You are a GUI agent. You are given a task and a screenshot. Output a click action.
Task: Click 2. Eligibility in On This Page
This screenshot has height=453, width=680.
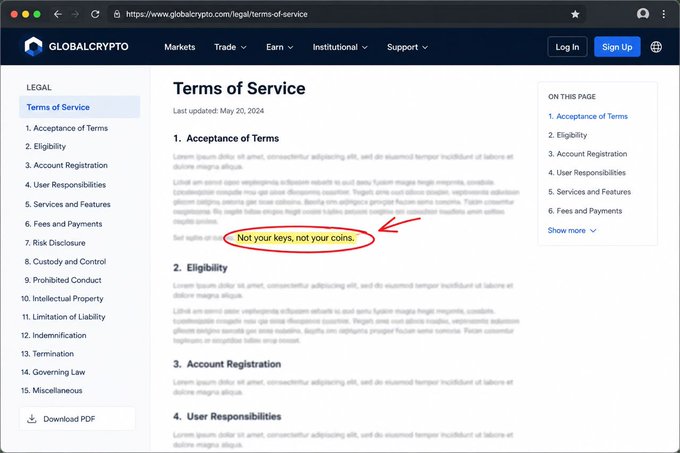(567, 135)
